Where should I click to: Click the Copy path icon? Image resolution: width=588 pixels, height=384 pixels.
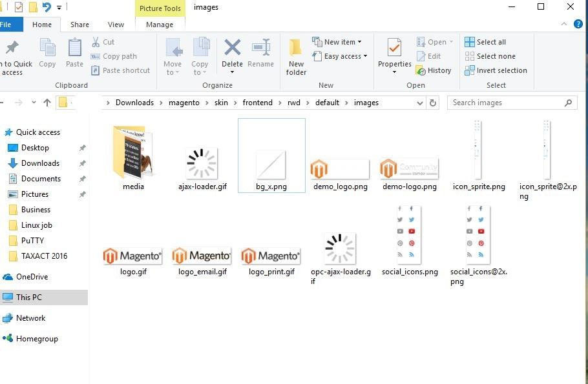[95, 56]
